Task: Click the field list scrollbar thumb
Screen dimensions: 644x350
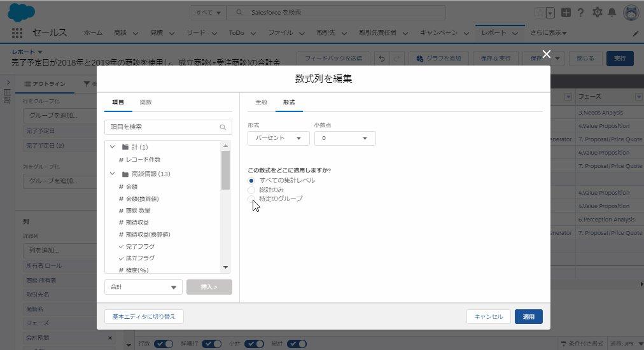Action: tap(225, 170)
